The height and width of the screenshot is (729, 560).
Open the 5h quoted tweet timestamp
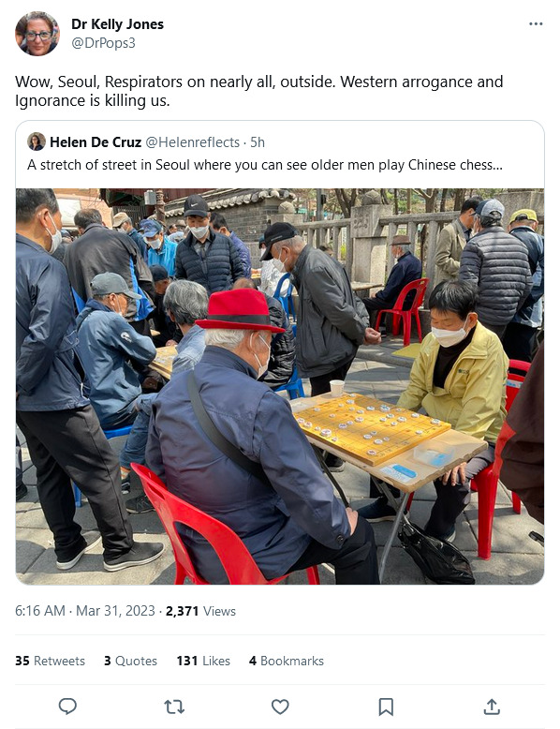(x=258, y=142)
